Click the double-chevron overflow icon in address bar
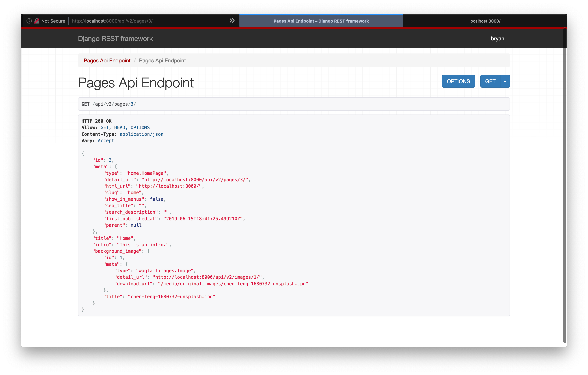The image size is (588, 375). [232, 21]
